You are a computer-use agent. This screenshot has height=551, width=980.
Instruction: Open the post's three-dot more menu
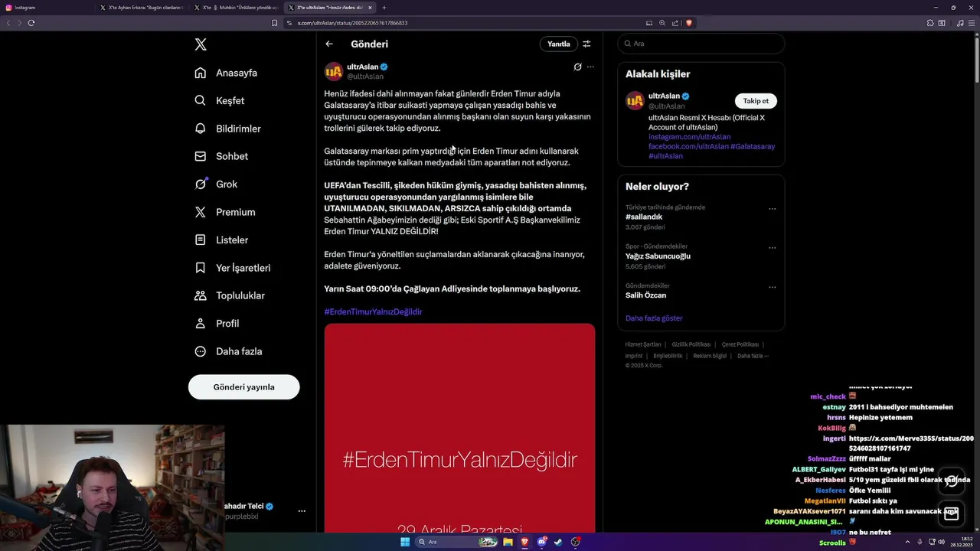590,67
